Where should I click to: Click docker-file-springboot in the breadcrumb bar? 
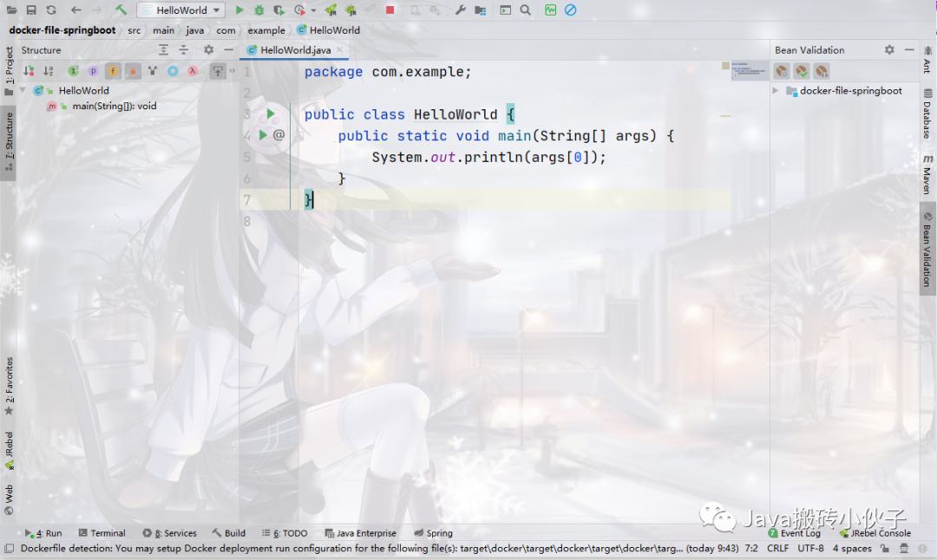62,29
